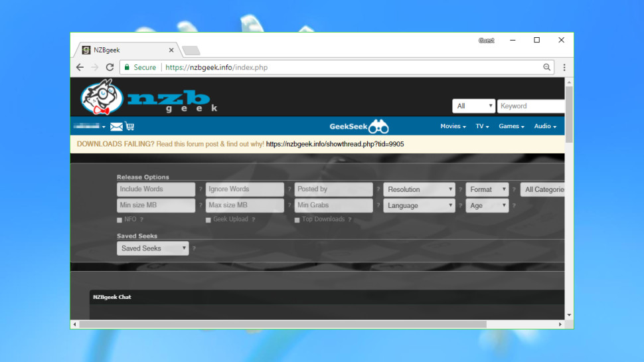Click the Posted by field
This screenshot has height=362, width=644.
333,189
